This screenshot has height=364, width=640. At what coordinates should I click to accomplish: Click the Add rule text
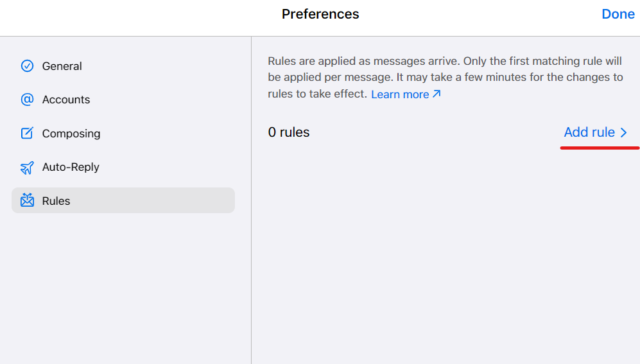tap(589, 132)
